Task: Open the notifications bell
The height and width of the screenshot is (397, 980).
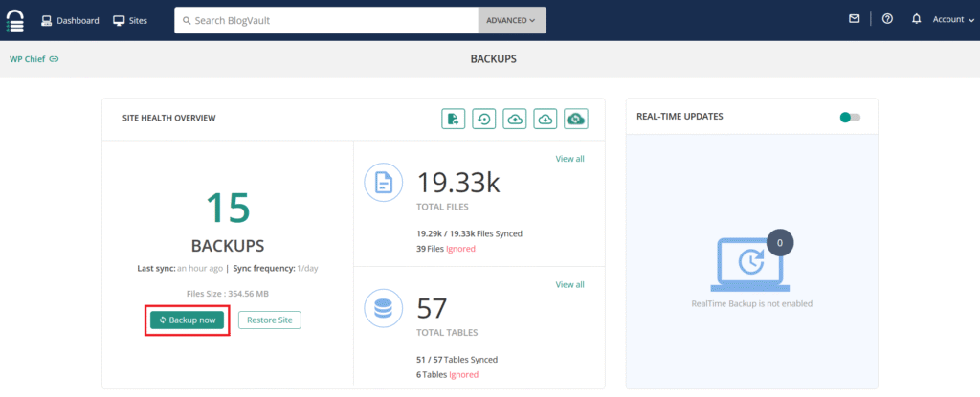Action: [916, 19]
